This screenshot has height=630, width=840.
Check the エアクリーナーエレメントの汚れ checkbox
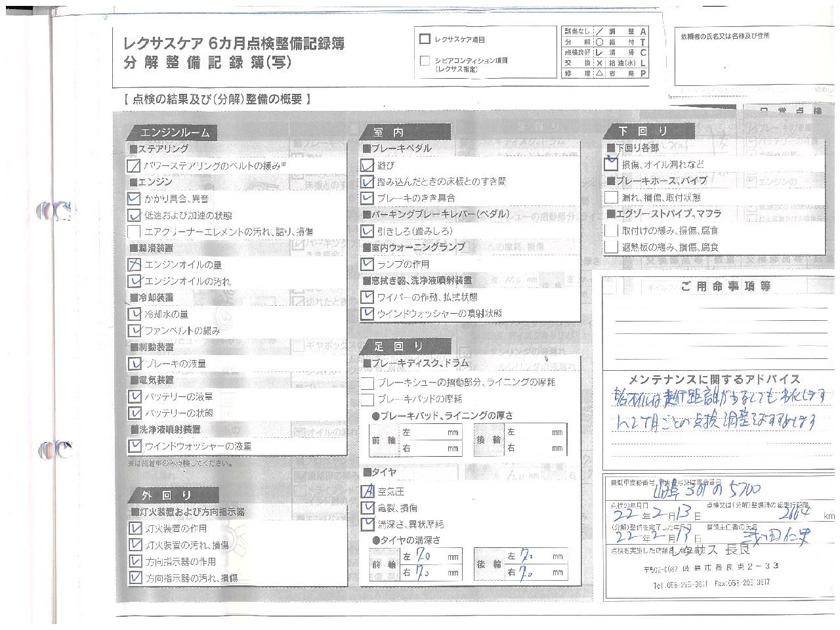[134, 231]
